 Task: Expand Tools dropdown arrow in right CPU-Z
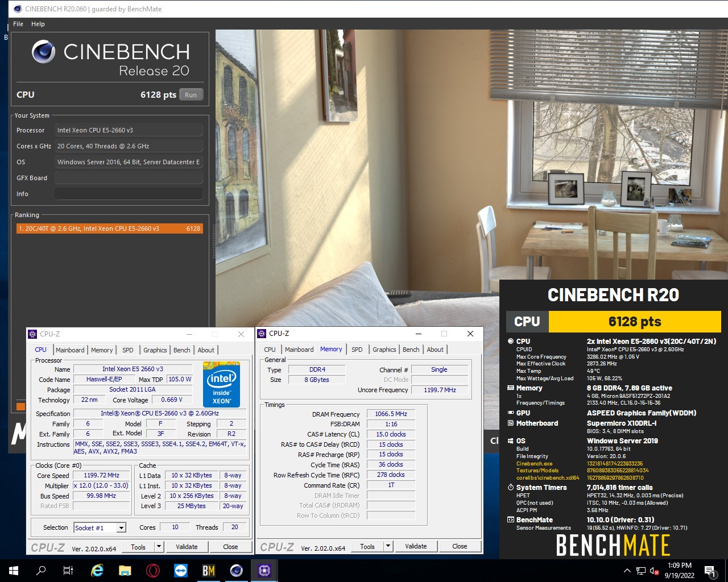[x=388, y=546]
